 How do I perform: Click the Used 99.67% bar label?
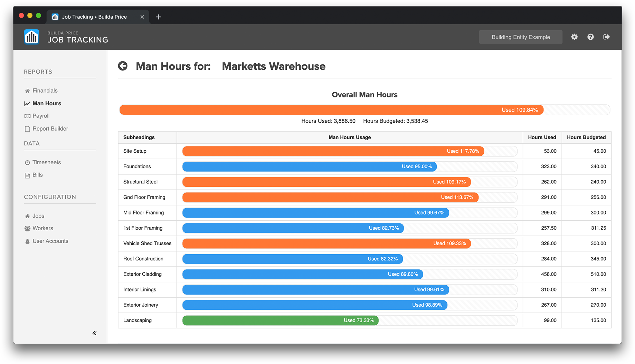coord(429,212)
